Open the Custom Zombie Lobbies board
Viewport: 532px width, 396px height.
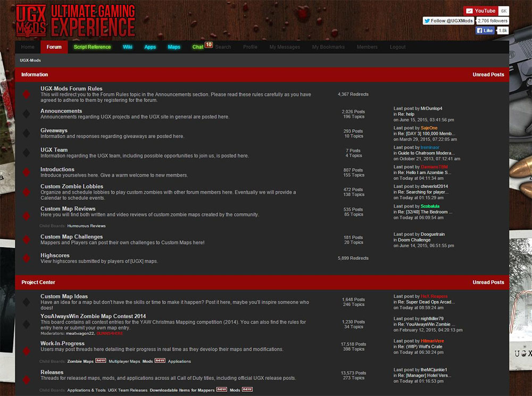tap(72, 187)
